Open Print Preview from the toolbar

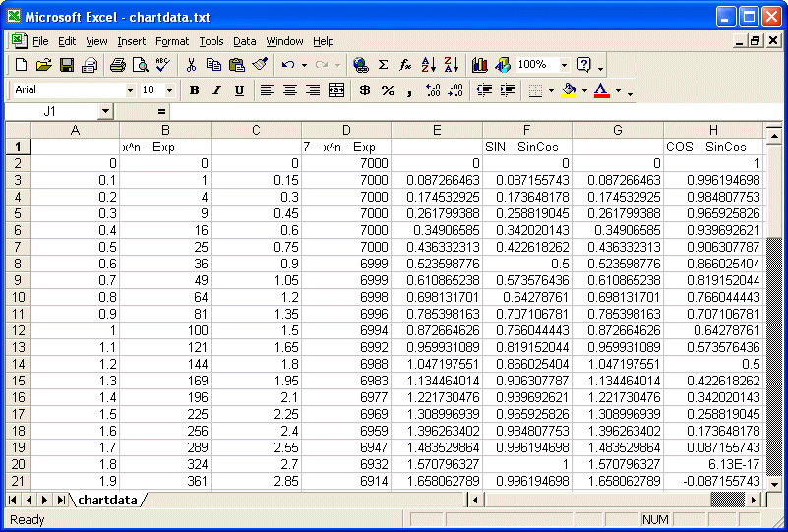140,65
